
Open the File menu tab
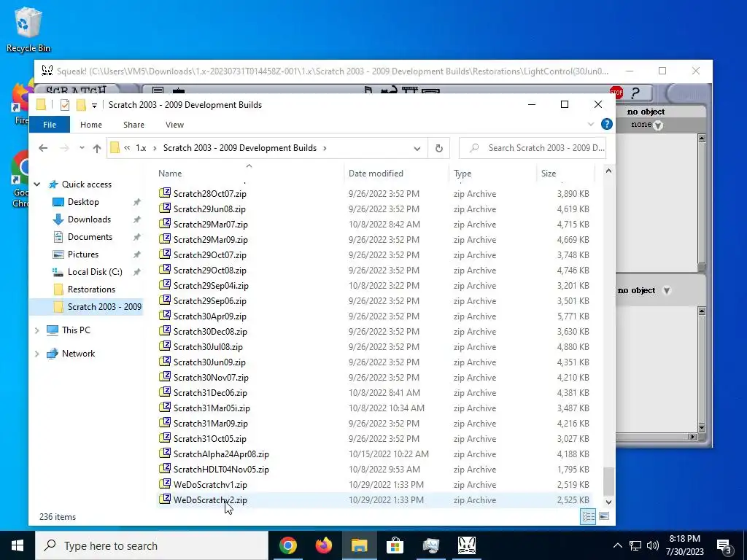pyautogui.click(x=50, y=125)
